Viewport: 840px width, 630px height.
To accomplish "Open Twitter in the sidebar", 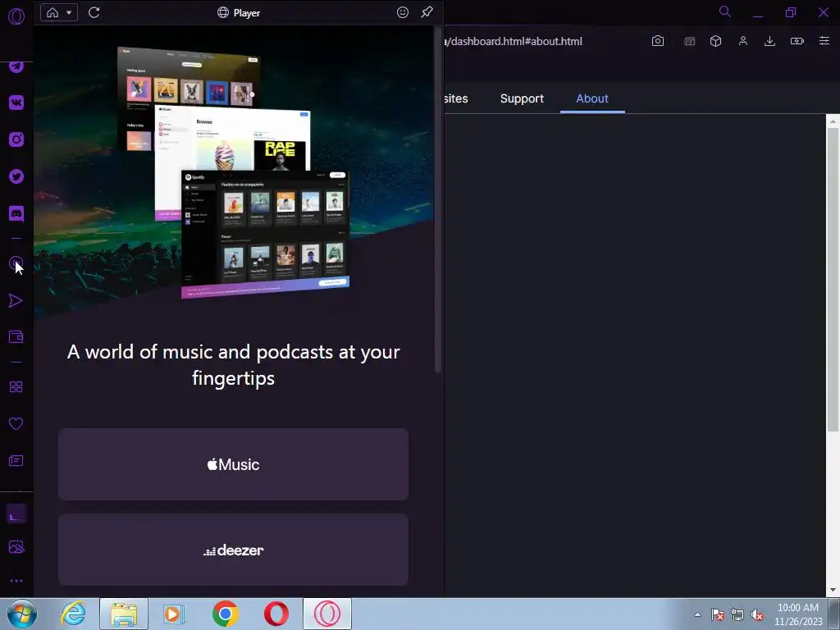I will pos(16,176).
